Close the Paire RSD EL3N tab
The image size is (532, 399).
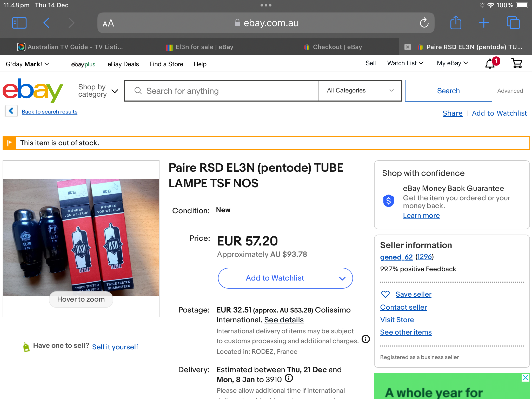tap(408, 47)
